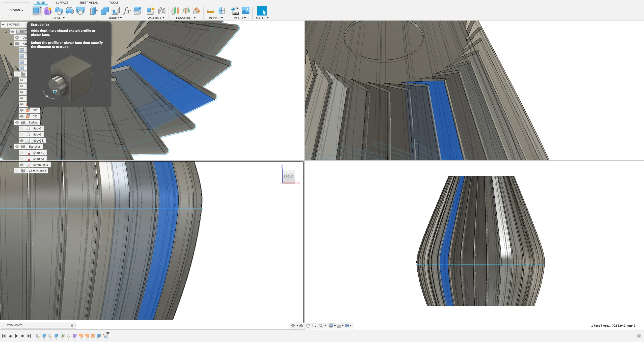Viewport: 644px width, 342px height.
Task: Select the lampatests sketch item
Action: coord(40,165)
